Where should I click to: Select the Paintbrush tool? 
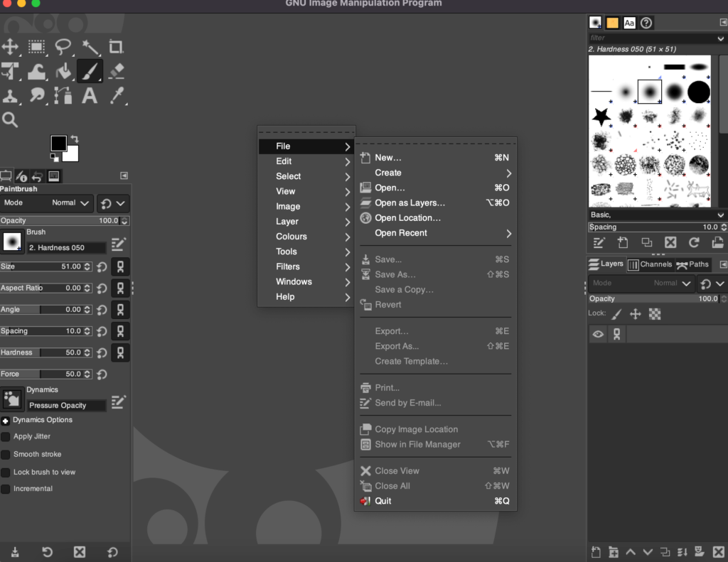90,72
